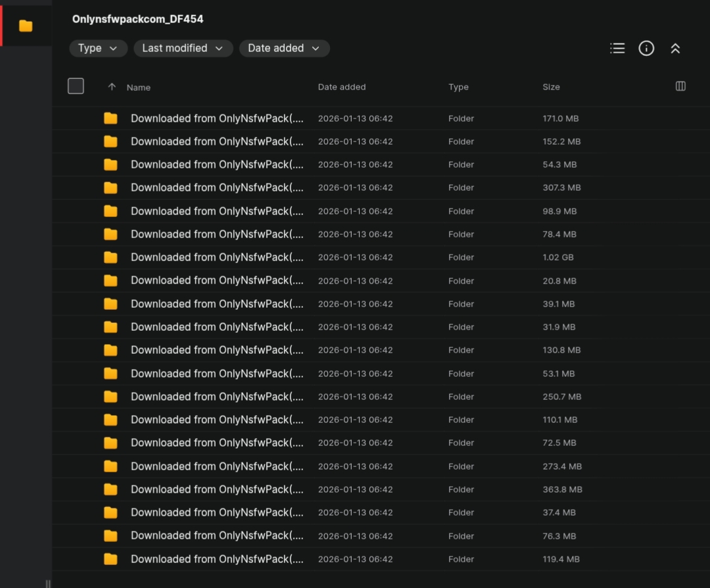Expand the Date added filter dropdown
The image size is (710, 588).
click(x=285, y=49)
